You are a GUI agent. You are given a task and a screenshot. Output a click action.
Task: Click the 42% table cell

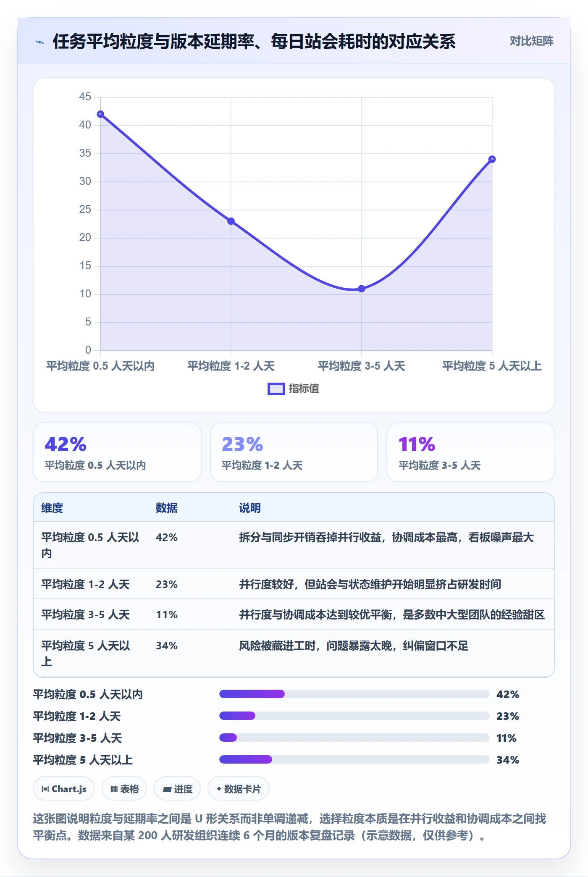[x=167, y=538]
